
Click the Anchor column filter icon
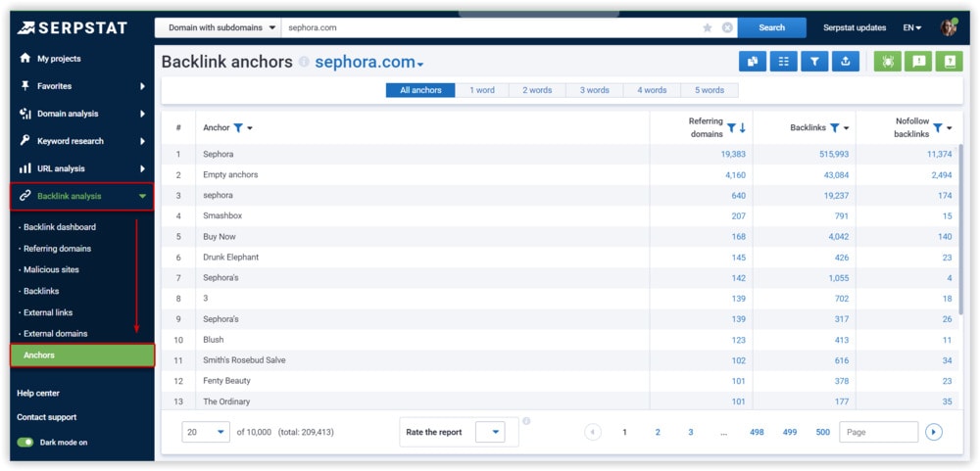pos(237,127)
